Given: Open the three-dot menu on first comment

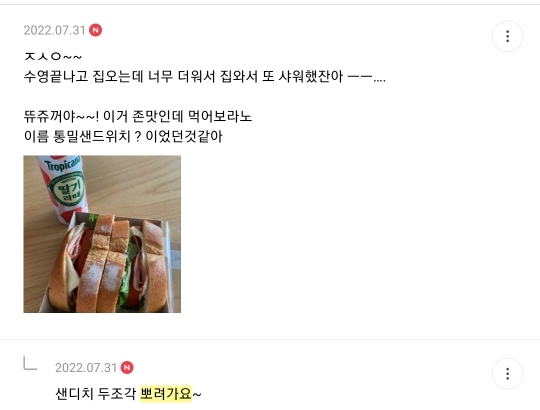Looking at the screenshot, I should point(507,36).
